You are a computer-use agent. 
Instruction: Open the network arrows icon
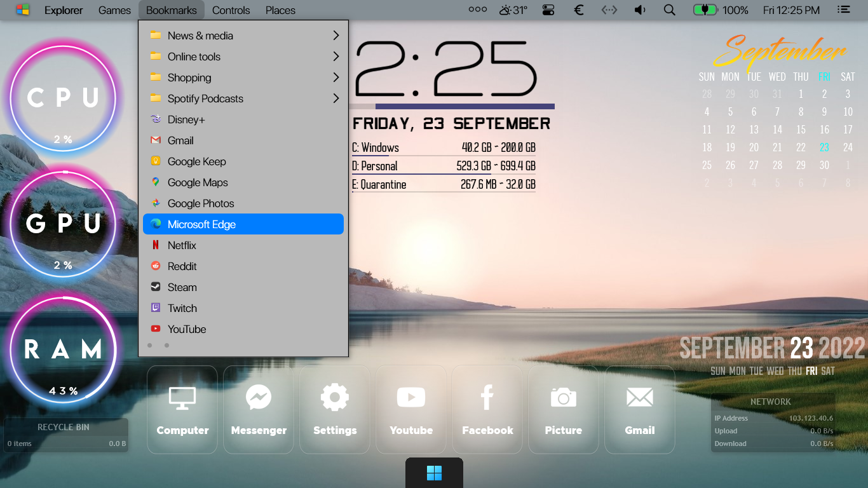(609, 10)
